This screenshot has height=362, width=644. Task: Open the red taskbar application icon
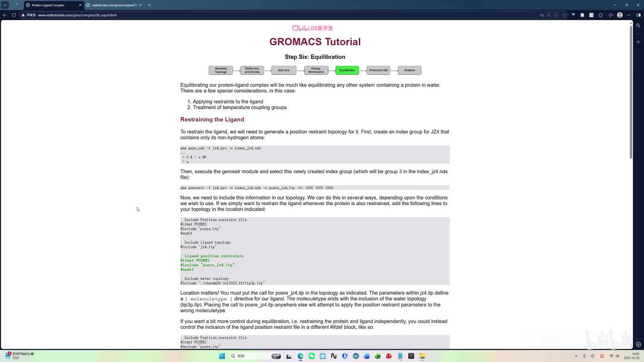tap(389, 356)
